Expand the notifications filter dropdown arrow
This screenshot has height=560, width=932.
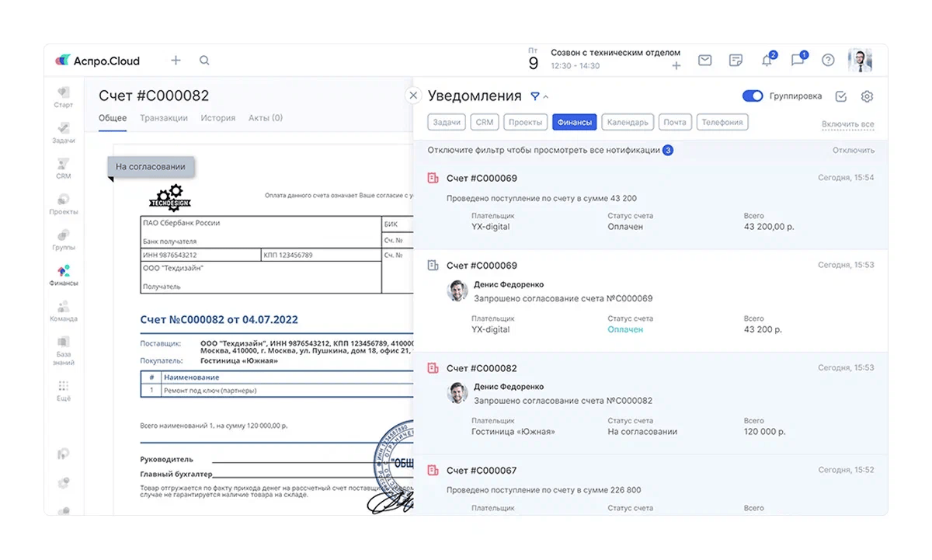(545, 97)
